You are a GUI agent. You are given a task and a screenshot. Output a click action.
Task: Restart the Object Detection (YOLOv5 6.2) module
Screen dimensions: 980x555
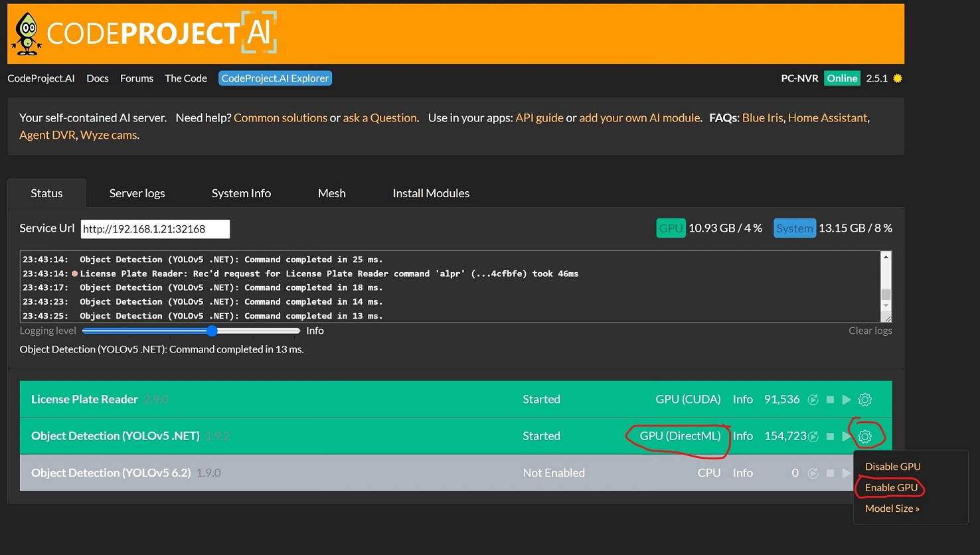tap(813, 473)
